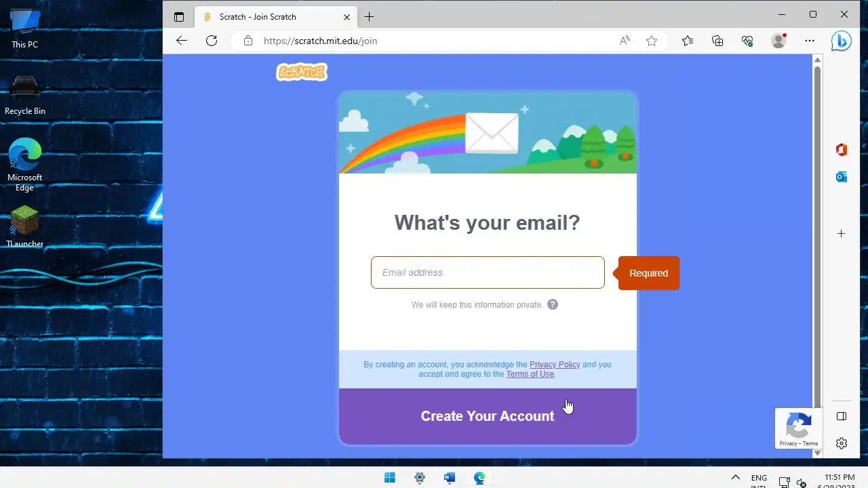The image size is (868, 488).
Task: Select Microsoft Edge desktop shortcut
Action: point(24,165)
